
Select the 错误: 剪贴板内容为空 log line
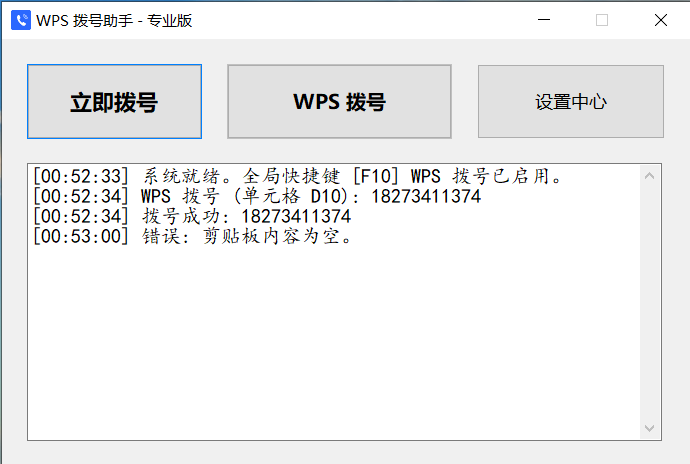click(192, 236)
